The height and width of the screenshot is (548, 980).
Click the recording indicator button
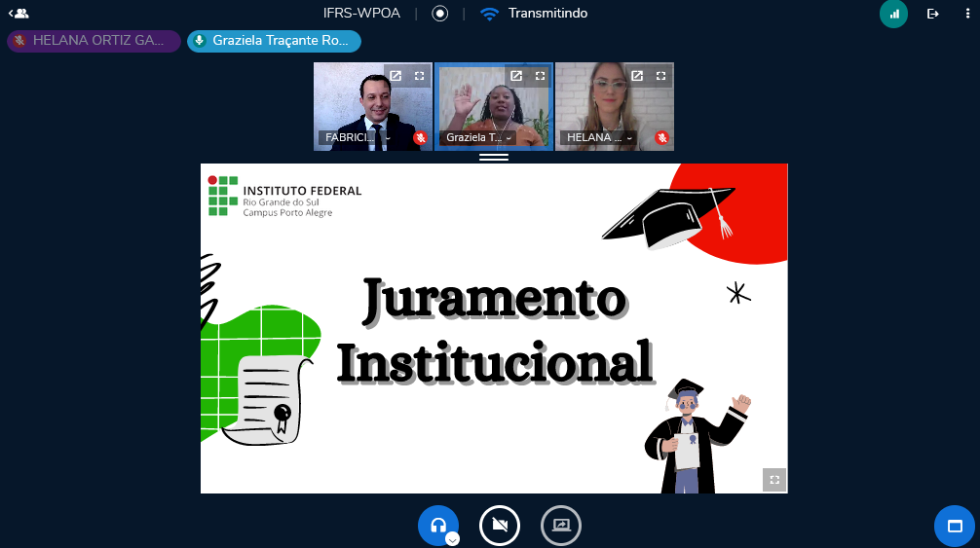point(439,14)
